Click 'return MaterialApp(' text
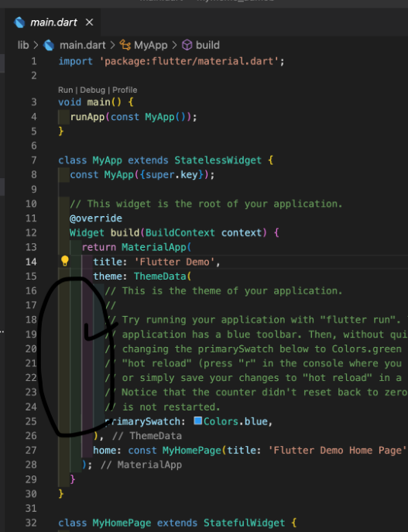The image size is (408, 532). pyautogui.click(x=136, y=247)
